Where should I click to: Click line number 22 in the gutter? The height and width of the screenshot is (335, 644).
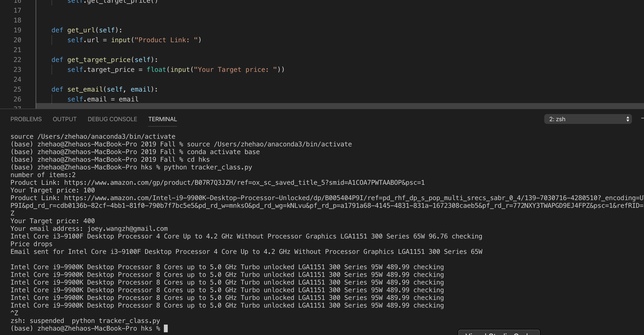coord(17,60)
